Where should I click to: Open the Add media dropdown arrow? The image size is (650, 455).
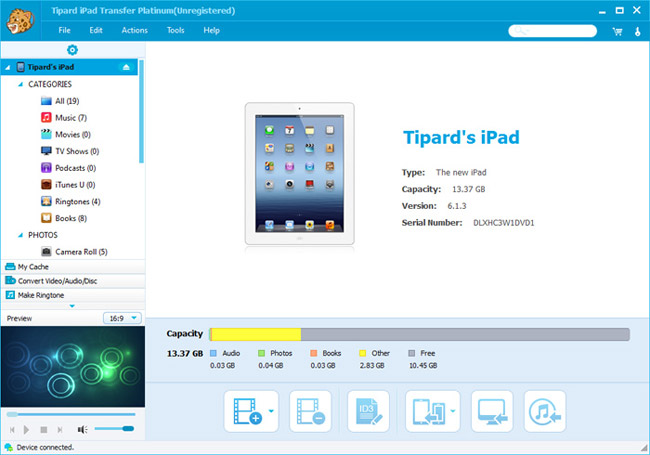[x=272, y=411]
